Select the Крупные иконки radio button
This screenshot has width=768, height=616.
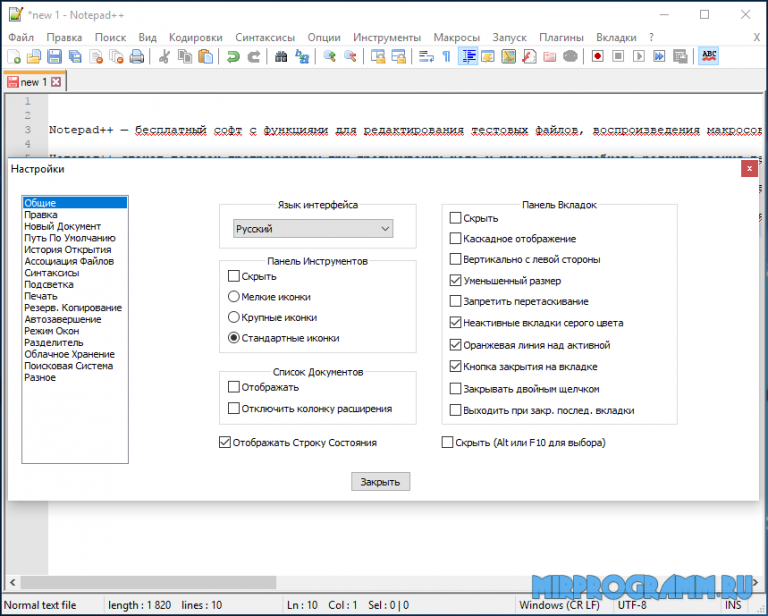pyautogui.click(x=234, y=317)
